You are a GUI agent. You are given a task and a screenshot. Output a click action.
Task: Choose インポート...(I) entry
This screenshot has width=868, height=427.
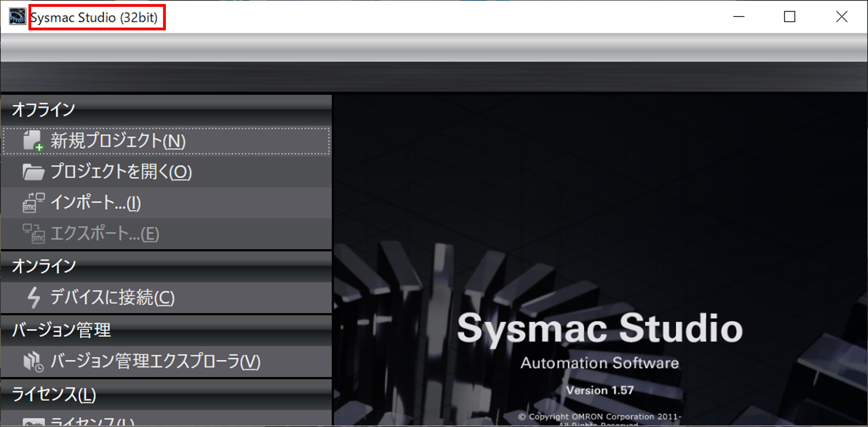pos(166,203)
